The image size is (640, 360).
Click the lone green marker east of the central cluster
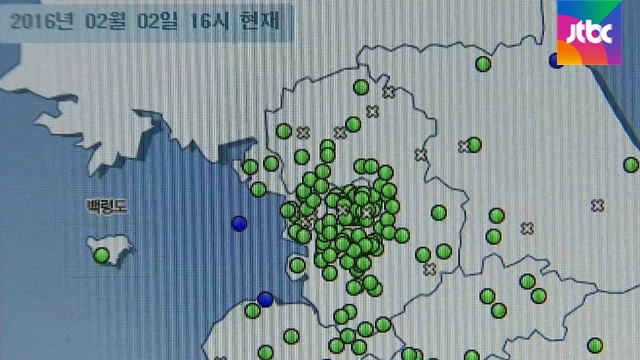click(x=439, y=213)
